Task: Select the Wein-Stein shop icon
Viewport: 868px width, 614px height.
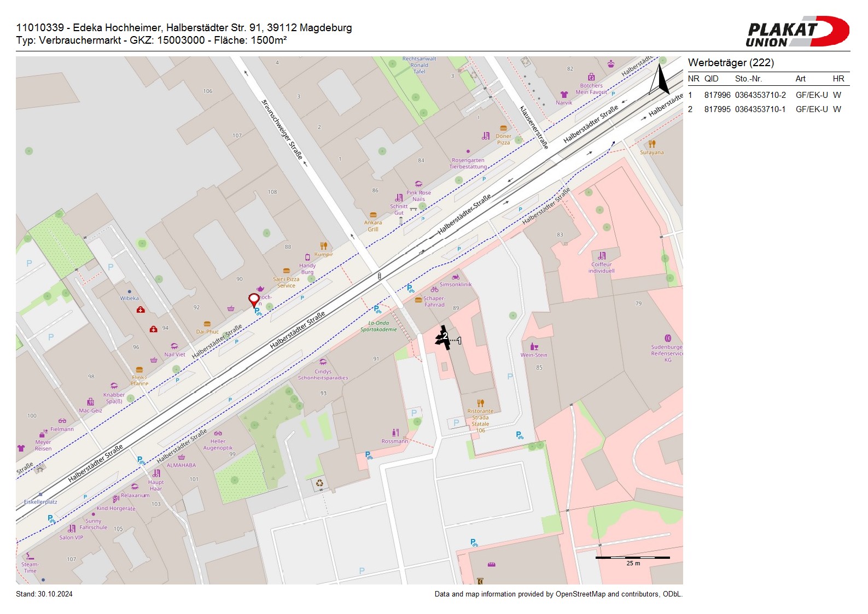Action: point(534,347)
